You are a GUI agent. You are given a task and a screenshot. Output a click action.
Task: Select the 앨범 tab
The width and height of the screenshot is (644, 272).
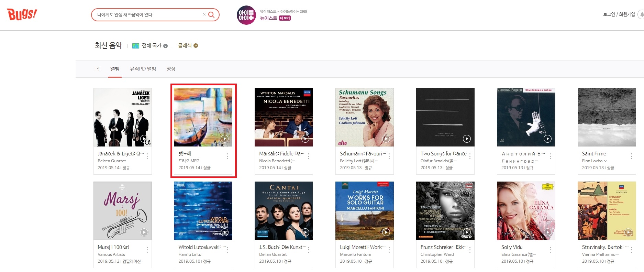(x=115, y=69)
